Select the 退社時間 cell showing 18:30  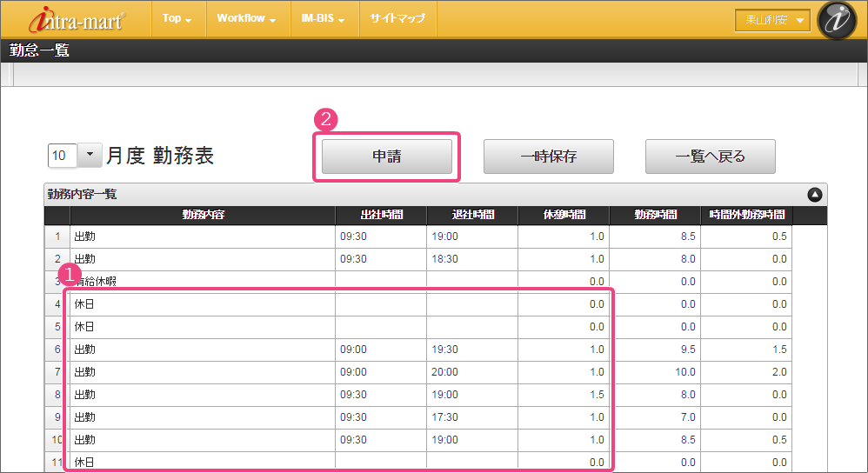pyautogui.click(x=471, y=259)
